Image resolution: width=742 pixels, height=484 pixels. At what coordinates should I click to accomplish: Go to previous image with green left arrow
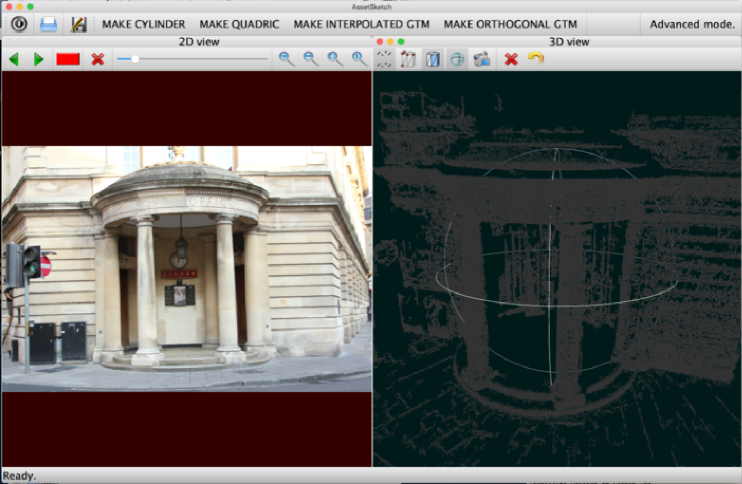click(14, 59)
